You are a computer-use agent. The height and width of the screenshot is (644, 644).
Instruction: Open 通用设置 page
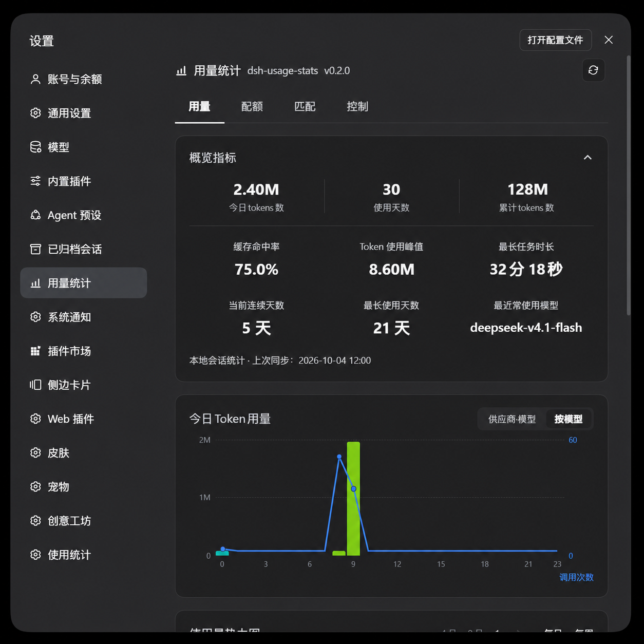click(x=84, y=113)
